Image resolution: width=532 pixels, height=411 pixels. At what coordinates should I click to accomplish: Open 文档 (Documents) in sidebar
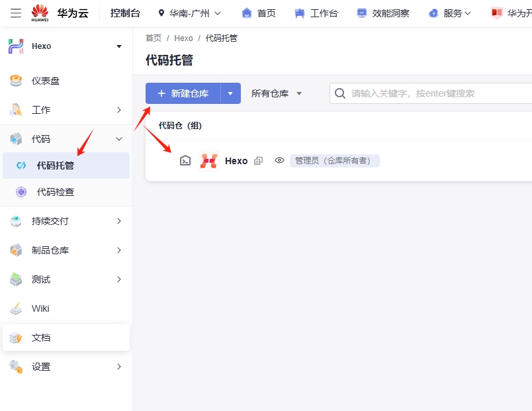pyautogui.click(x=41, y=338)
